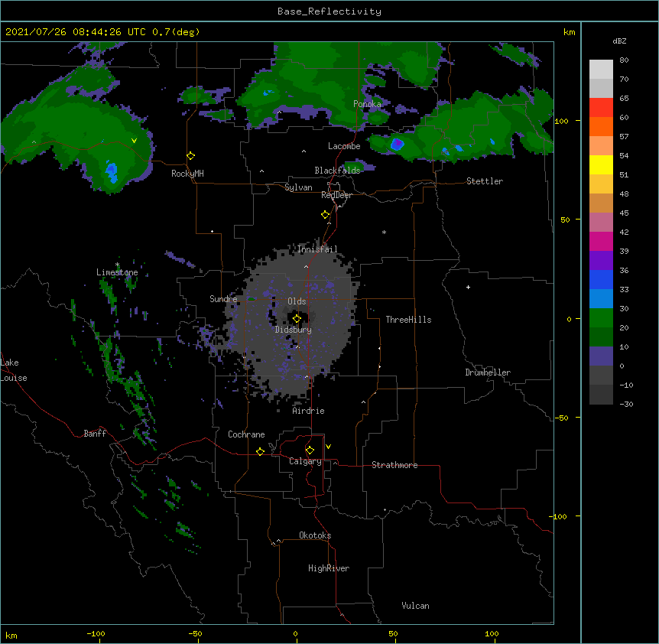Click the RockyMH town label
659x644 pixels.
(187, 174)
